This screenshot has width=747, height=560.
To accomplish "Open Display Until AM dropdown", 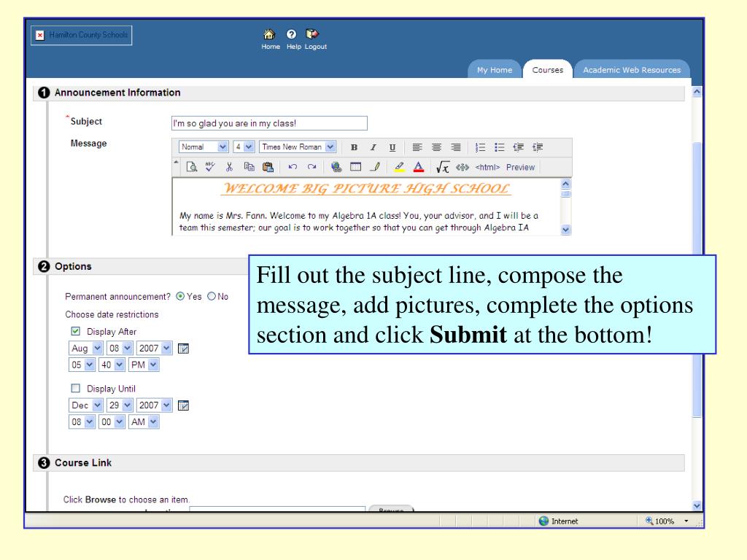I will (x=144, y=422).
